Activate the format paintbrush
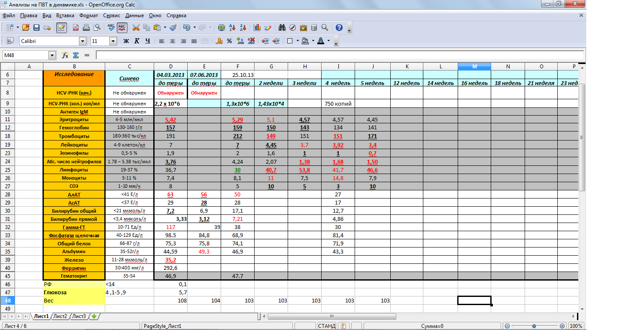Screen dimensions: 644x330 click(173, 27)
